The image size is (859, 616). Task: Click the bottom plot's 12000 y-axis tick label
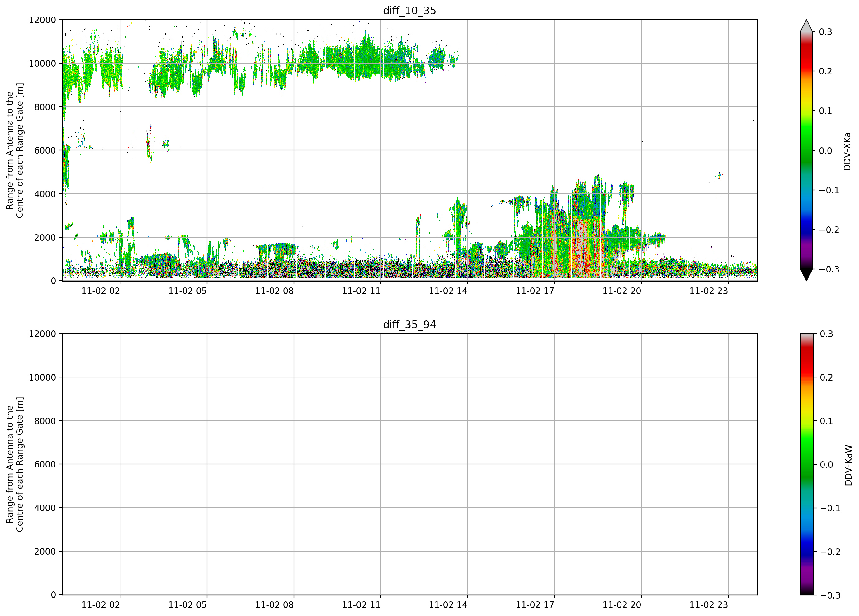click(42, 334)
